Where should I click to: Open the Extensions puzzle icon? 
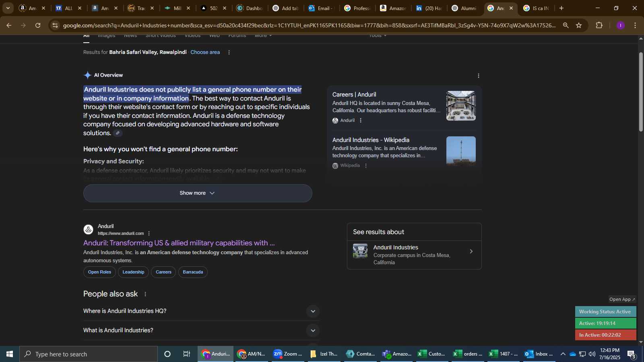pos(599,25)
